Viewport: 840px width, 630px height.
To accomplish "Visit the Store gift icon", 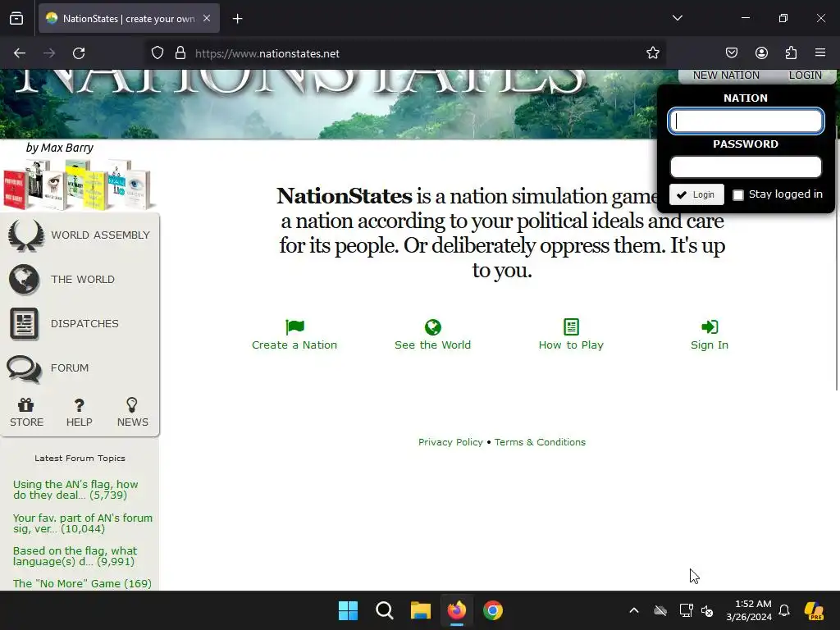I will pos(25,405).
